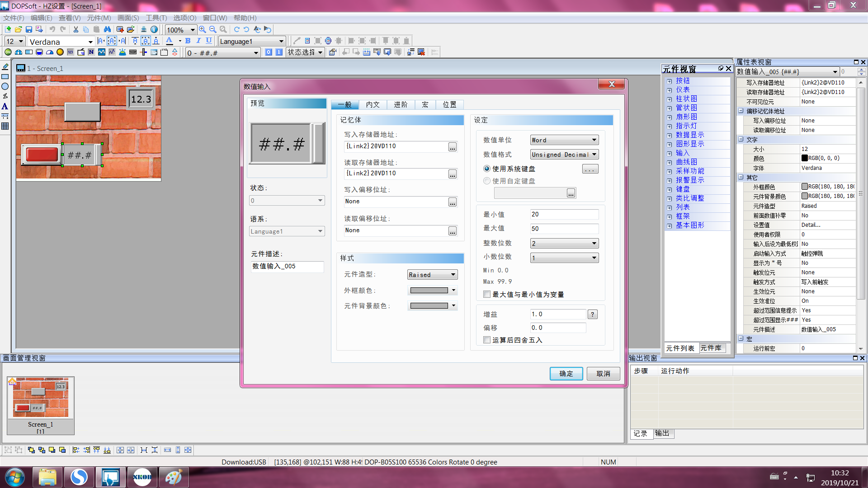Click the Bold text formatting icon
This screenshot has width=868, height=488.
point(188,41)
